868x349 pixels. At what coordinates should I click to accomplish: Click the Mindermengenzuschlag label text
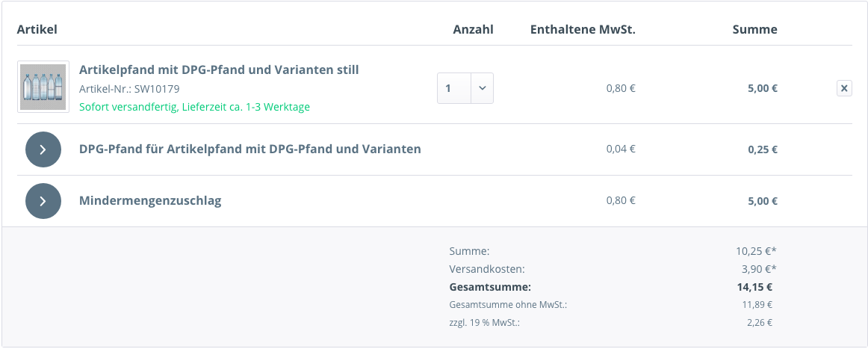[x=150, y=200]
